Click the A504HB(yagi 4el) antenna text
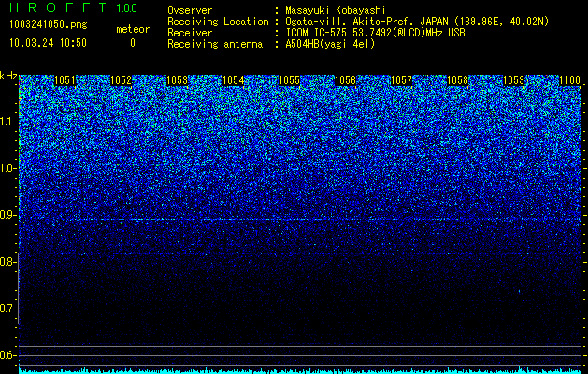Image resolution: width=588 pixels, height=374 pixels. click(x=330, y=44)
